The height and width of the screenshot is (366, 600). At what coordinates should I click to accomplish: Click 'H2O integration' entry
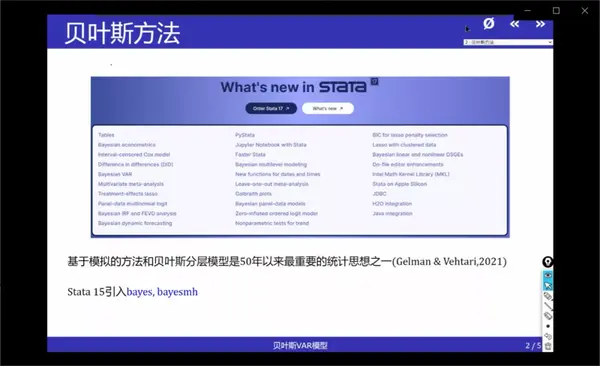(x=392, y=204)
